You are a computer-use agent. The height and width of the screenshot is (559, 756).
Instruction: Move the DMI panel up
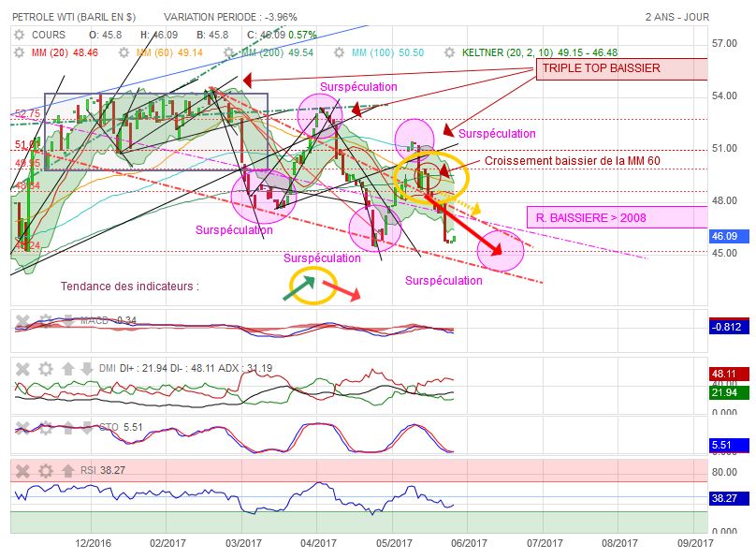pyautogui.click(x=68, y=369)
